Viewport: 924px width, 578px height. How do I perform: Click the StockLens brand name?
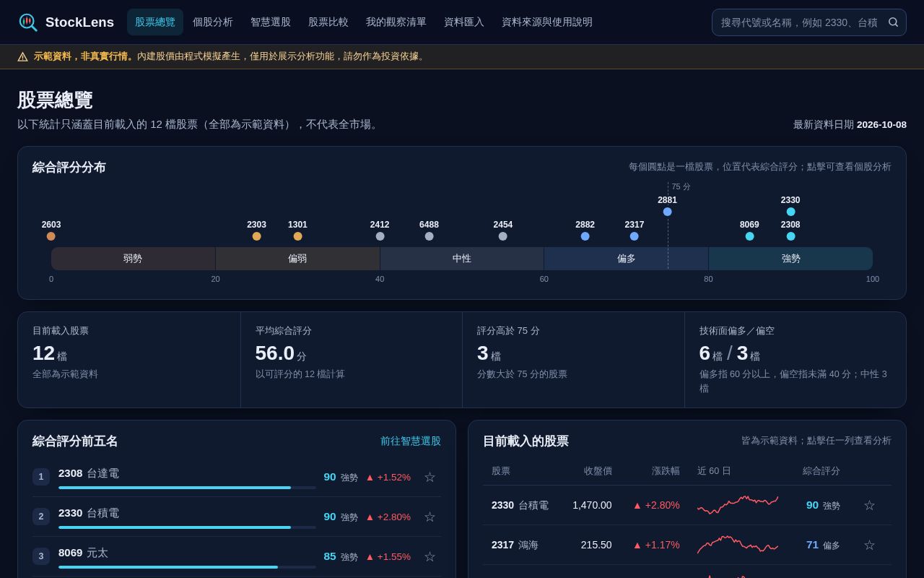coord(79,22)
